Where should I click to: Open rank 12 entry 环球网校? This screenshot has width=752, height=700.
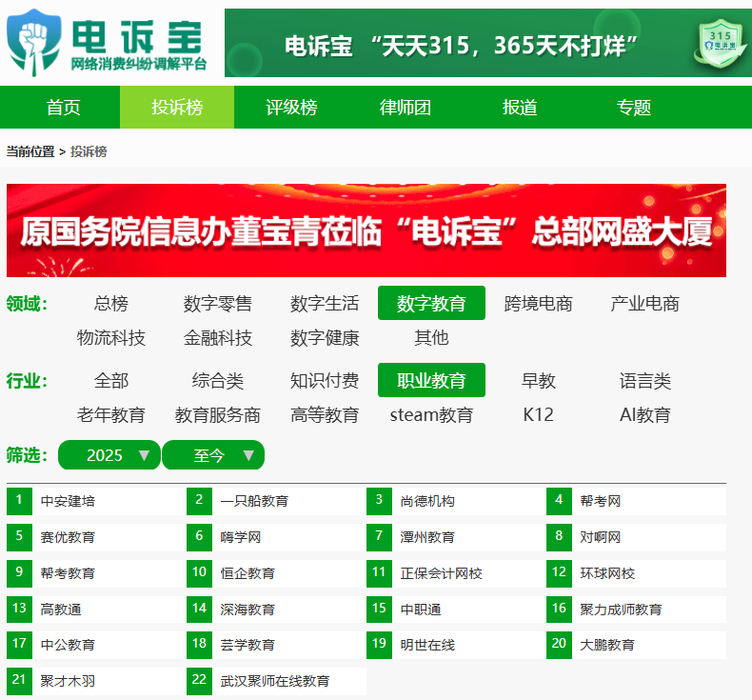(607, 573)
